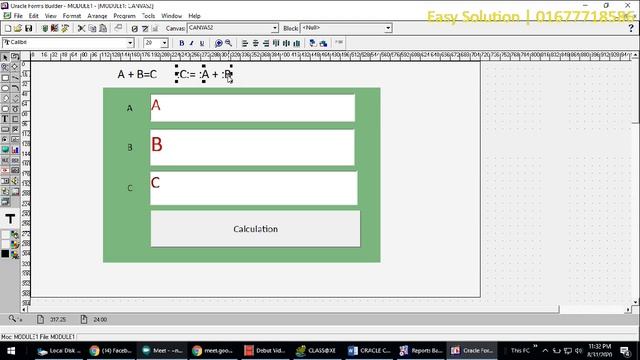Set text alignment to right

tap(266, 43)
